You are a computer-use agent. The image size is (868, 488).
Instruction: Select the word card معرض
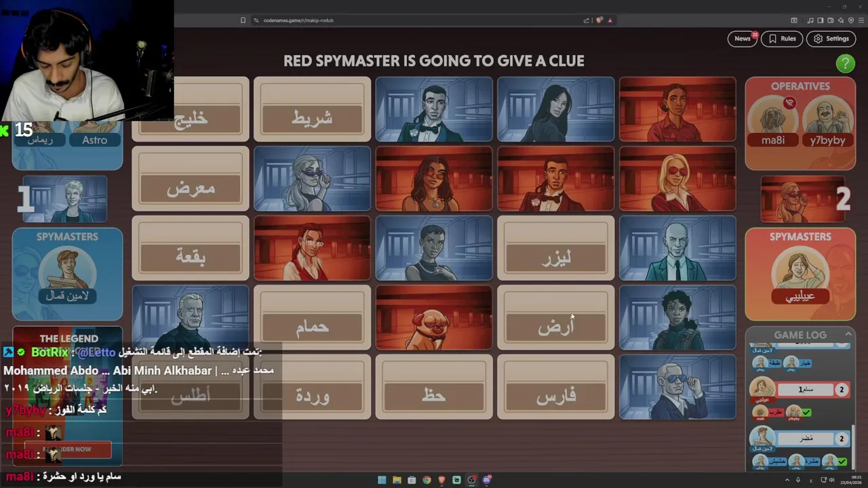click(x=191, y=179)
